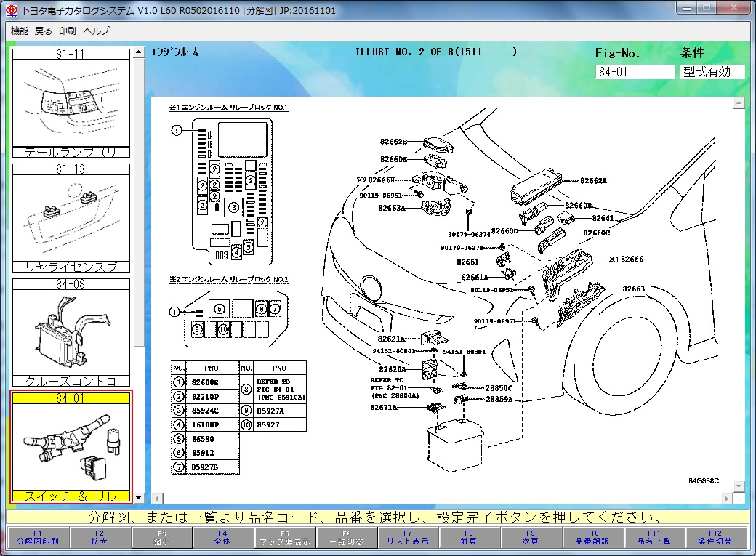Select the 84-08 cruise control thumbnail
756x556 pixels.
point(71,333)
